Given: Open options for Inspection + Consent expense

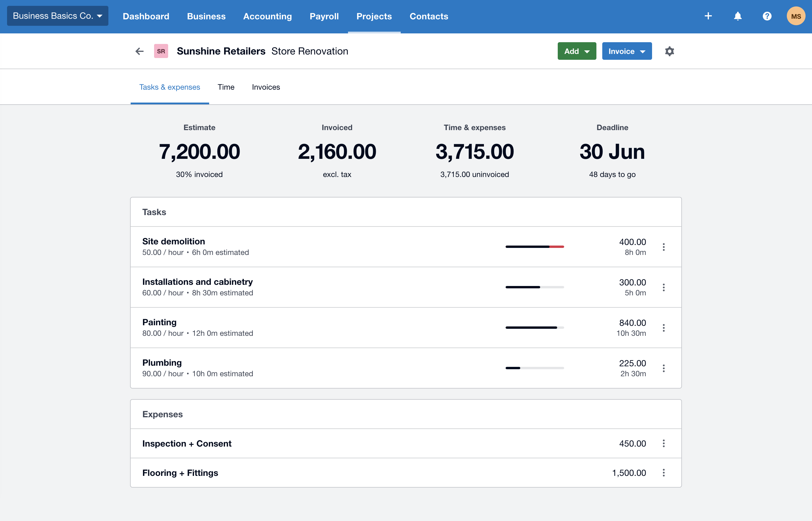Looking at the screenshot, I should tap(663, 443).
